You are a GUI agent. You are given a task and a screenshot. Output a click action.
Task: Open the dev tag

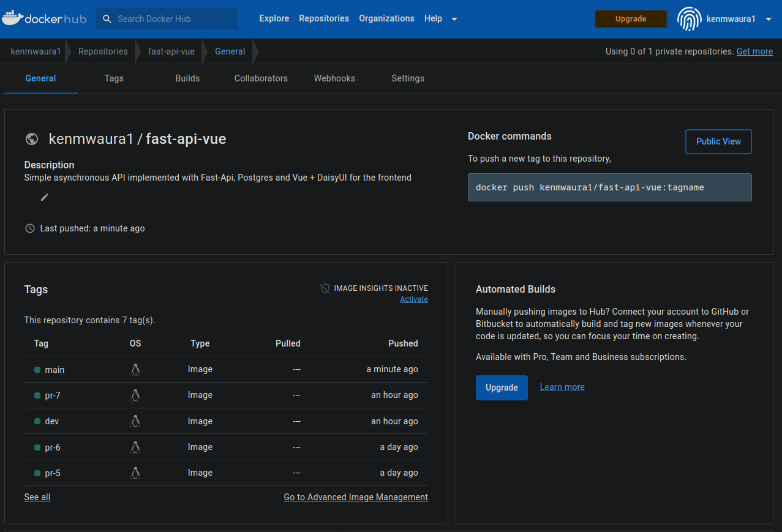click(x=52, y=421)
